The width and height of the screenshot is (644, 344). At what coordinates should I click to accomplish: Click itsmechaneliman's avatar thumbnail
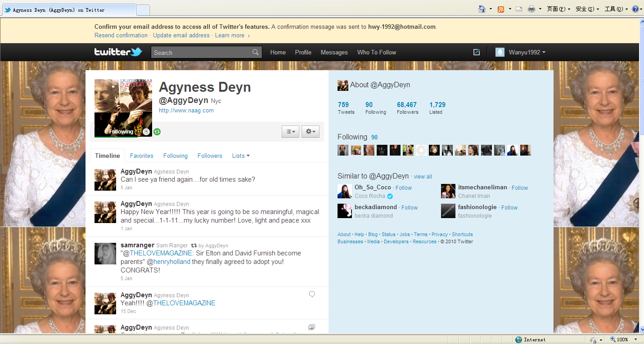pos(448,191)
